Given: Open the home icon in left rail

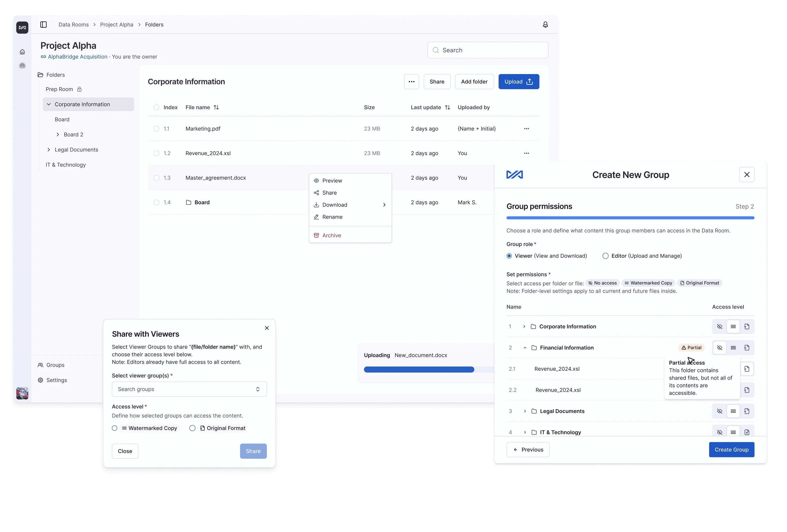Looking at the screenshot, I should point(22,52).
